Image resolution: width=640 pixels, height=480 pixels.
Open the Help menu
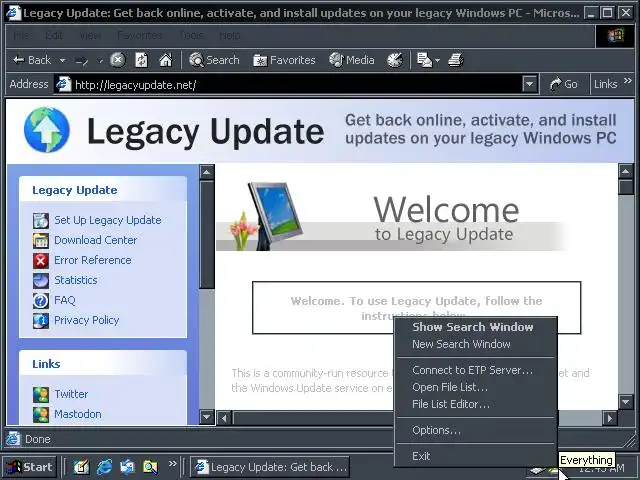click(230, 36)
